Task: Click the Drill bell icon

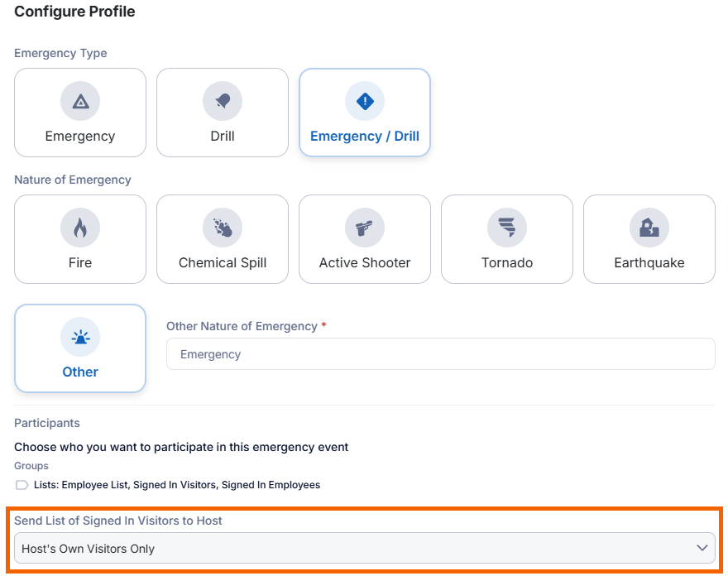Action: tap(223, 101)
